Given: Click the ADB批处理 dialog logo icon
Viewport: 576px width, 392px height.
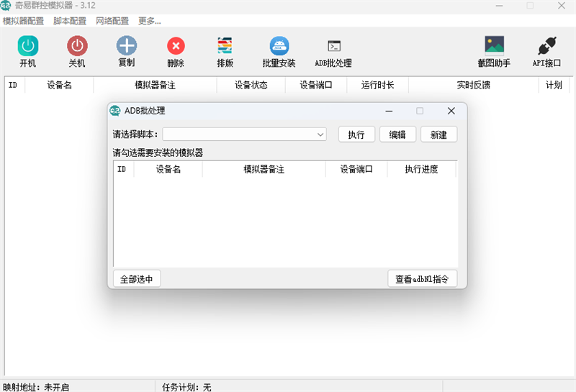Looking at the screenshot, I should coord(115,111).
